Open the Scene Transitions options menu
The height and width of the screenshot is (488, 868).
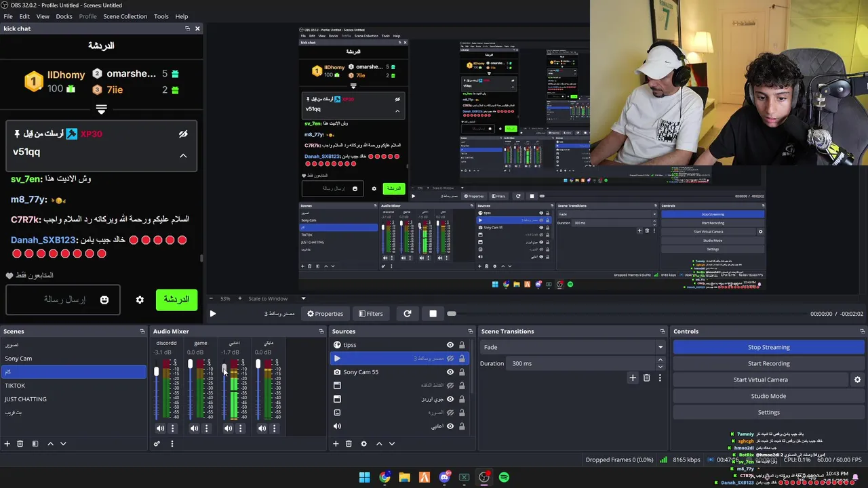point(659,378)
